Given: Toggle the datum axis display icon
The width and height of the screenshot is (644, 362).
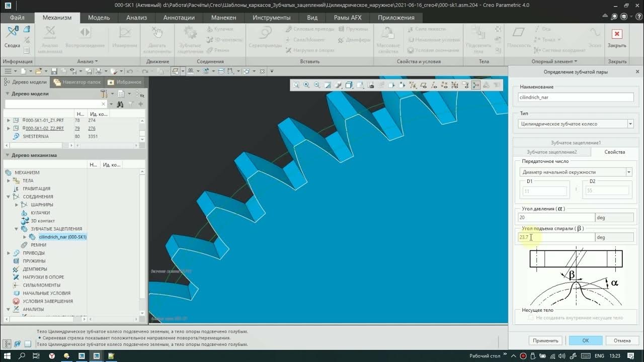Looking at the screenshot, I should tap(434, 85).
